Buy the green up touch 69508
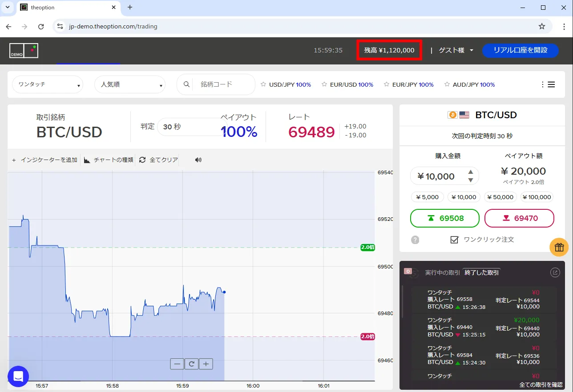573x392 pixels. [x=445, y=218]
